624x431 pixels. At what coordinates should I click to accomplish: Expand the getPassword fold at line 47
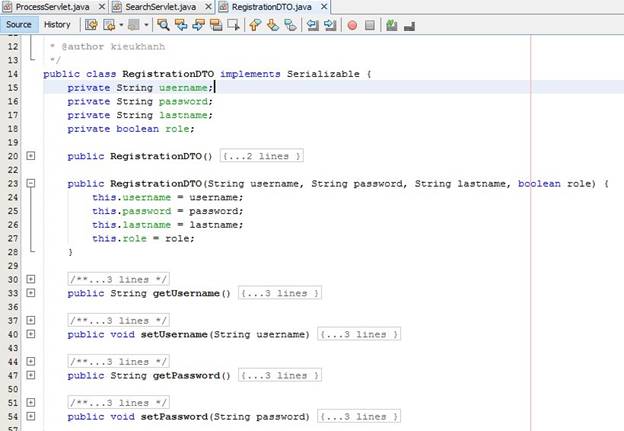(x=31, y=375)
